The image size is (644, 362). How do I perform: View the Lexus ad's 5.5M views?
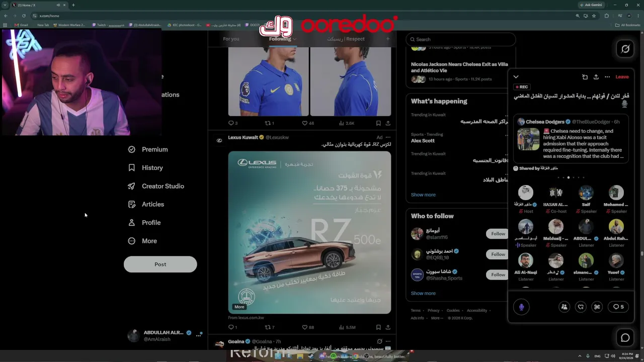tap(347, 327)
